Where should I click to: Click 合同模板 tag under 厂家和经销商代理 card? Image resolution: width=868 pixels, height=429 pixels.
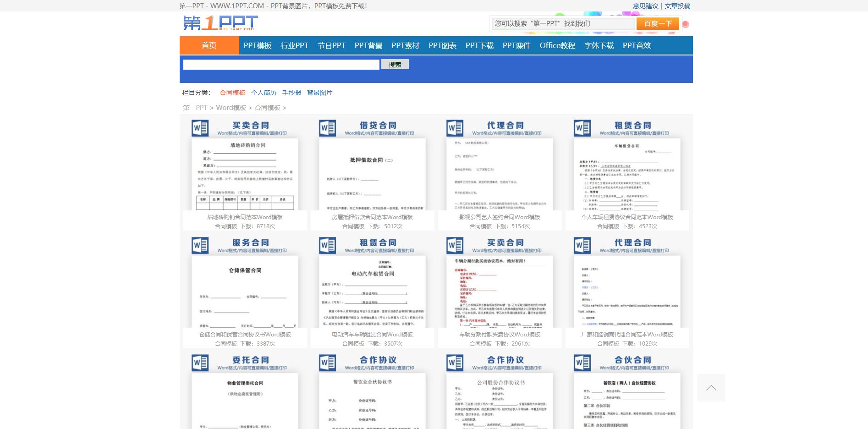click(608, 344)
